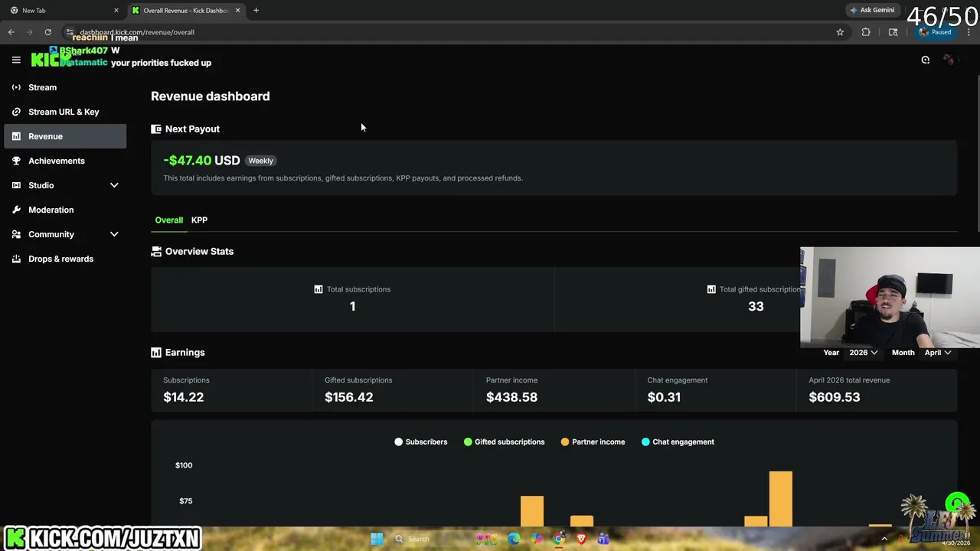Bookmark this page with the star
The width and height of the screenshot is (980, 551).
pyautogui.click(x=840, y=32)
